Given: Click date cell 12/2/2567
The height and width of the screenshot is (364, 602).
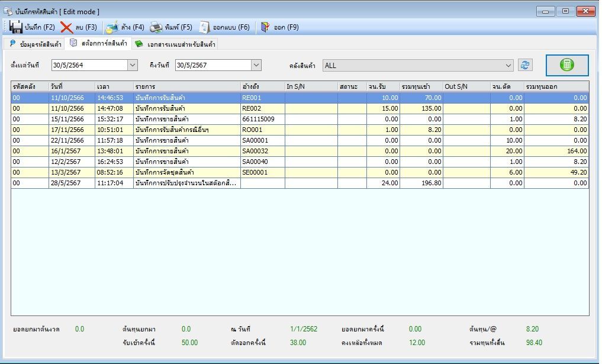Looking at the screenshot, I should [x=72, y=162].
